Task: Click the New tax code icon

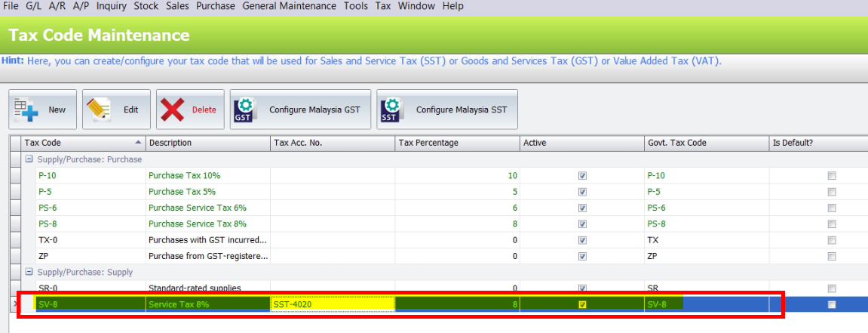Action: [x=25, y=109]
